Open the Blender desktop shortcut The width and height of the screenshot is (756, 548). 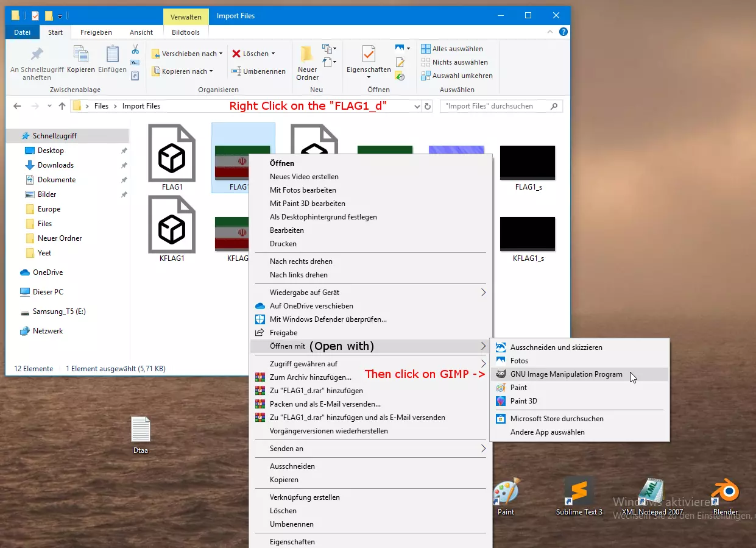725,491
